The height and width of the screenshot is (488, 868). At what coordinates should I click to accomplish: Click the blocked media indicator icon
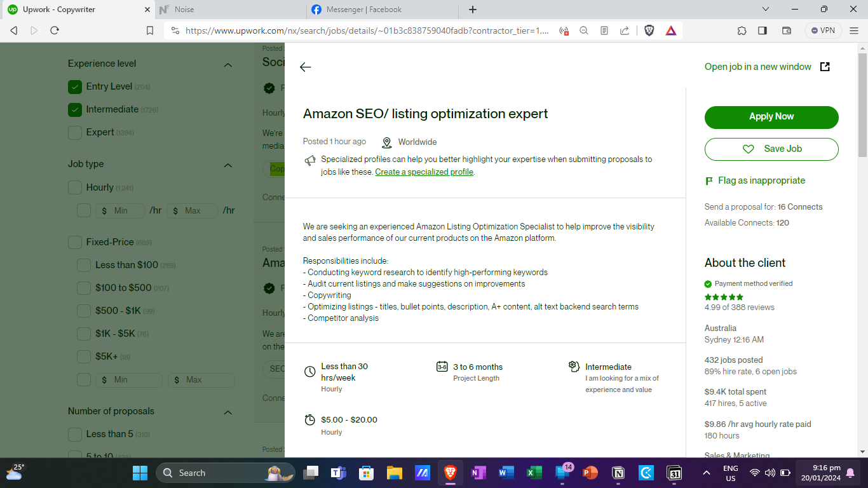pyautogui.click(x=564, y=30)
